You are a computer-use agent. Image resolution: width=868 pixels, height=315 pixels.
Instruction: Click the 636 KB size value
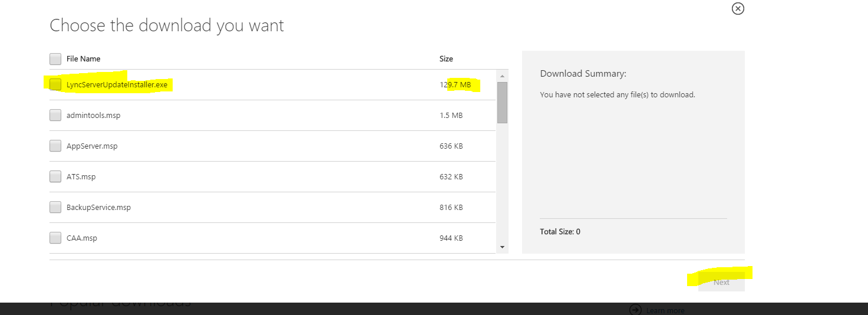click(451, 146)
